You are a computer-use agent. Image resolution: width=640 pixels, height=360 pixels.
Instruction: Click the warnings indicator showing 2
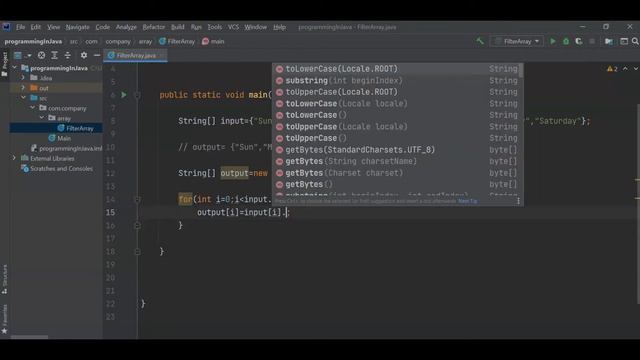[612, 69]
